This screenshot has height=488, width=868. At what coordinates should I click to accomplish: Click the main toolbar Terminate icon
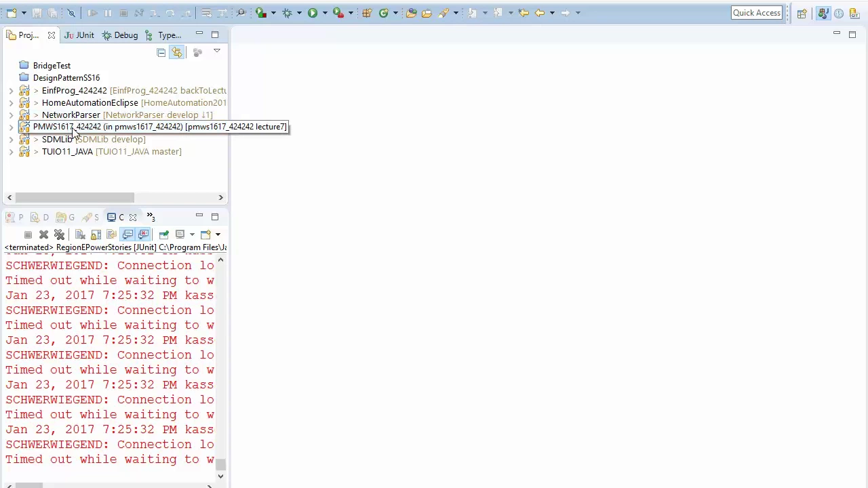click(x=123, y=13)
